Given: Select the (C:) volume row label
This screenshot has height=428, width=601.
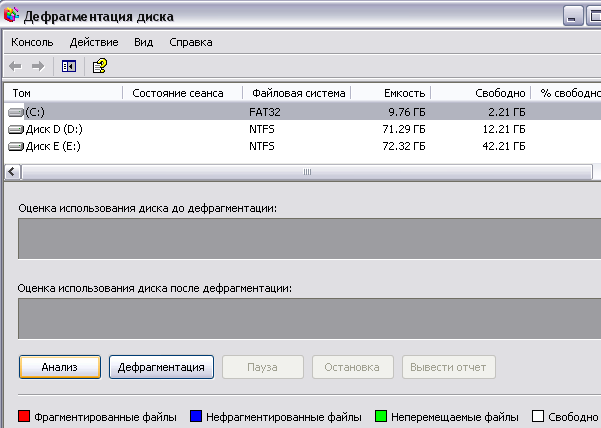Looking at the screenshot, I should tap(35, 112).
